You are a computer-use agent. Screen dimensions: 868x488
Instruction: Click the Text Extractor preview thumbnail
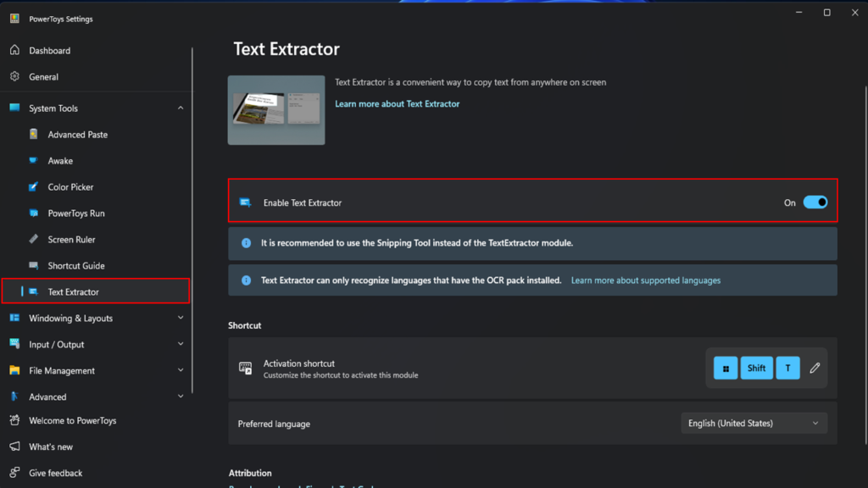(276, 110)
